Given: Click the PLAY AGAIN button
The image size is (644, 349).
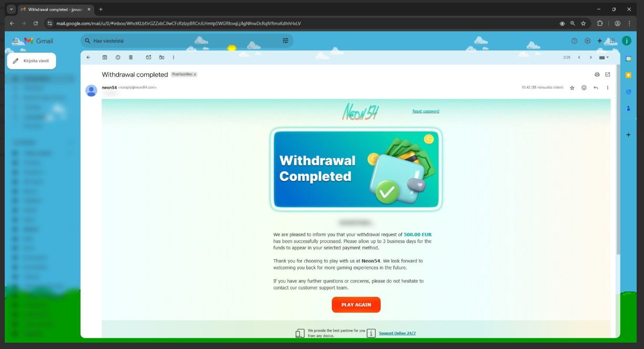Looking at the screenshot, I should click(356, 305).
